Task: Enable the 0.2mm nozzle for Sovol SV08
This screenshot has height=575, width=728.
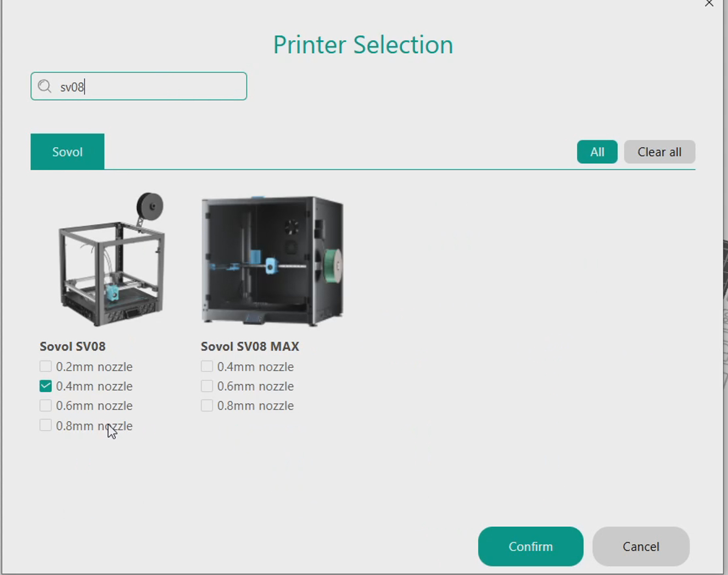Action: [x=46, y=367]
